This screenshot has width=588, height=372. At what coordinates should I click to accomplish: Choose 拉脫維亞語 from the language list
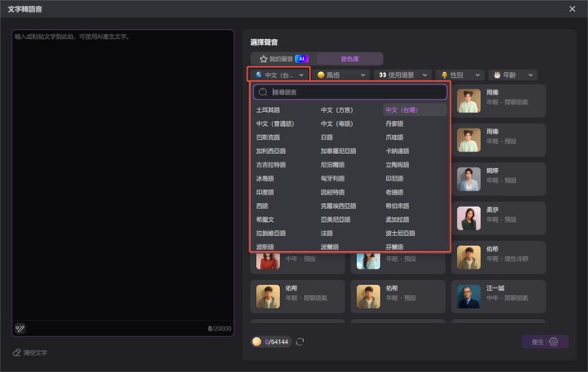pos(271,234)
